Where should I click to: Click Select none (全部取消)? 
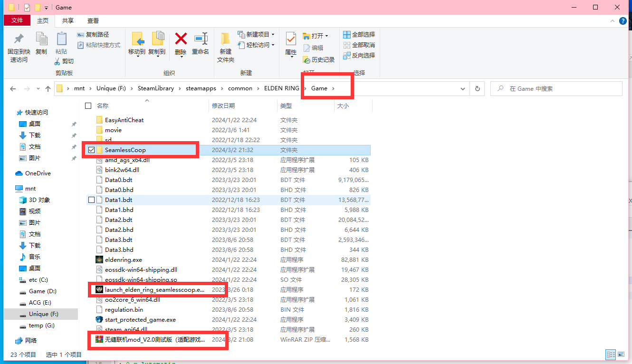click(x=359, y=45)
